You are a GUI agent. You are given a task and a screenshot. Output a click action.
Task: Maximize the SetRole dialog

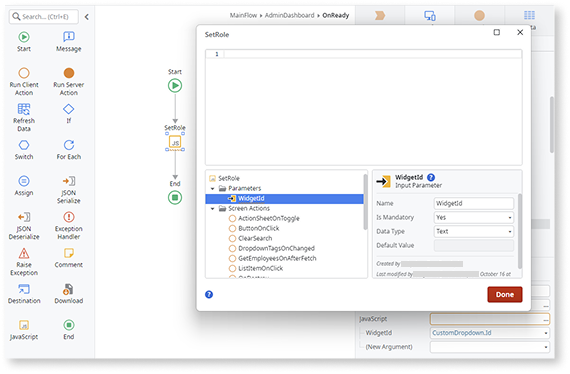point(497,32)
